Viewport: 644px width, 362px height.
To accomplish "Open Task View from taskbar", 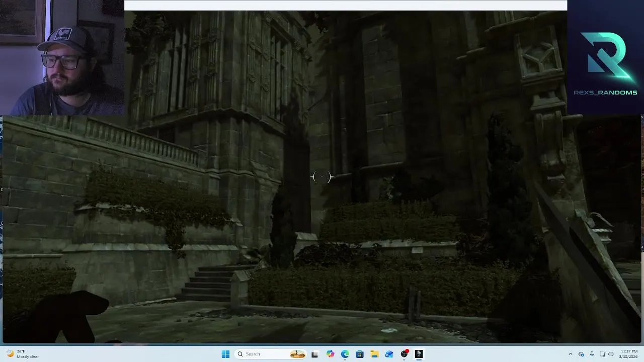I will (x=315, y=354).
